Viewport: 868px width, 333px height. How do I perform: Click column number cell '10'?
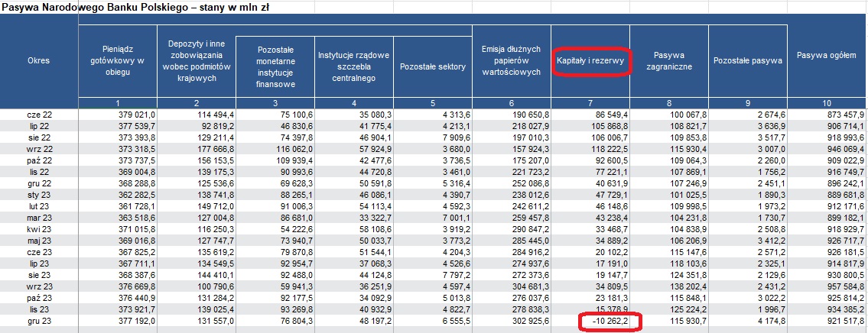[x=827, y=103]
